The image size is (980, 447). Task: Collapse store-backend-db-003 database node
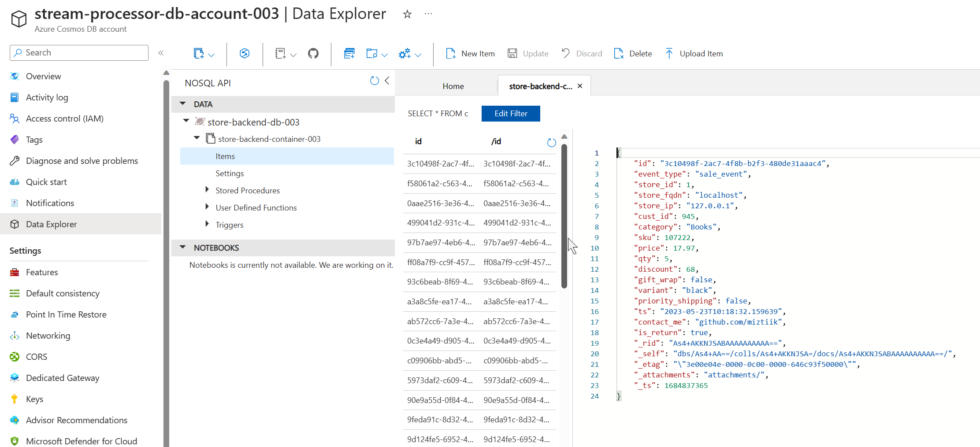point(186,120)
